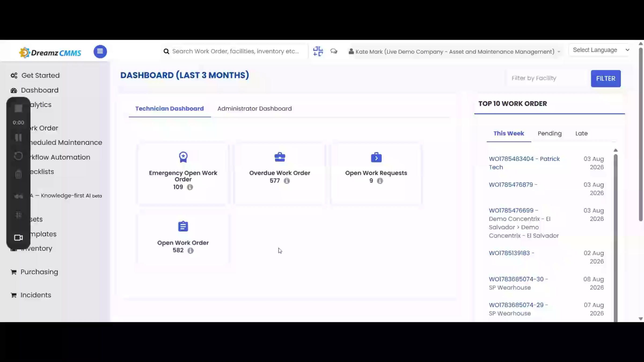Restart the recording with the circular arrow
Image resolution: width=644 pixels, height=362 pixels.
(18, 156)
